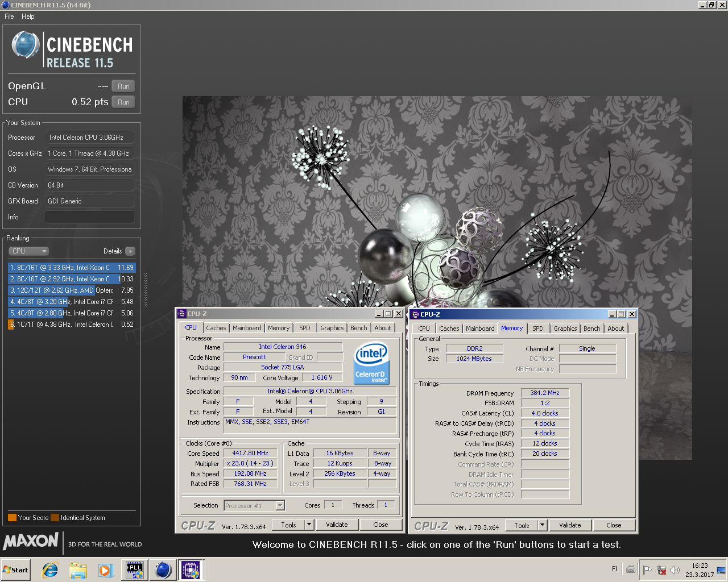Click FI language indicator in tray
Image resolution: width=728 pixels, height=582 pixels.
614,569
